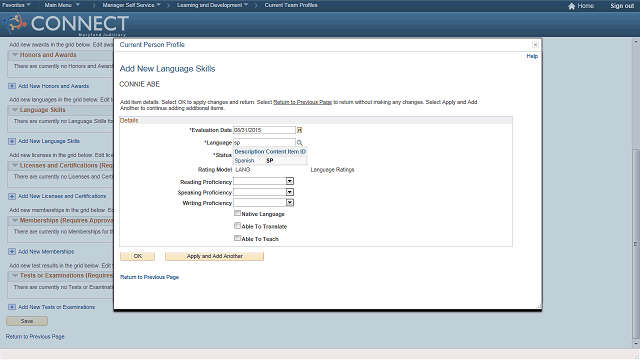The width and height of the screenshot is (640, 360).
Task: Open the Evaluation Date calendar picker icon
Action: [300, 130]
